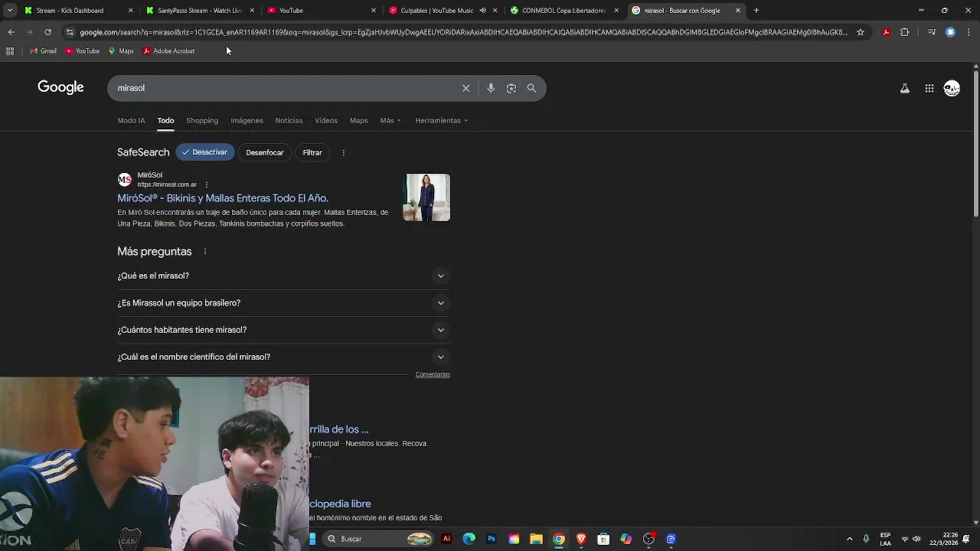Open more options for the MiróSol result

coord(206,184)
